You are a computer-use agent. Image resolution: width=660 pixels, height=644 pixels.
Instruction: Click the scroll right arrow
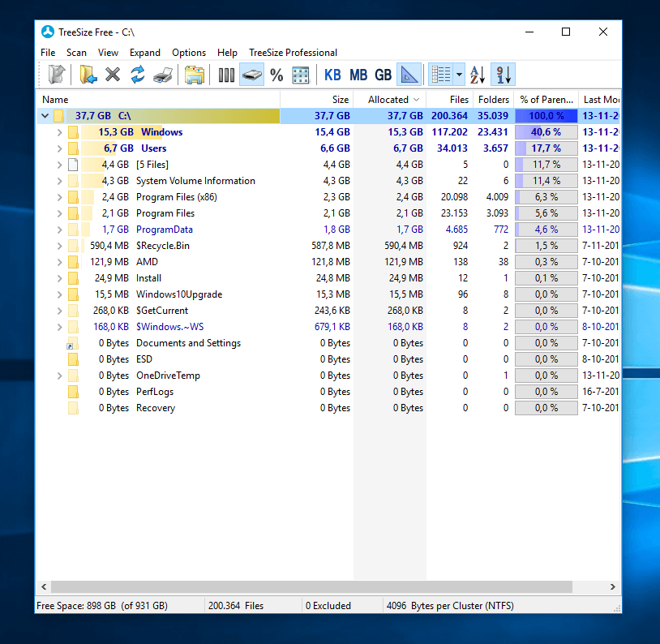(x=612, y=586)
